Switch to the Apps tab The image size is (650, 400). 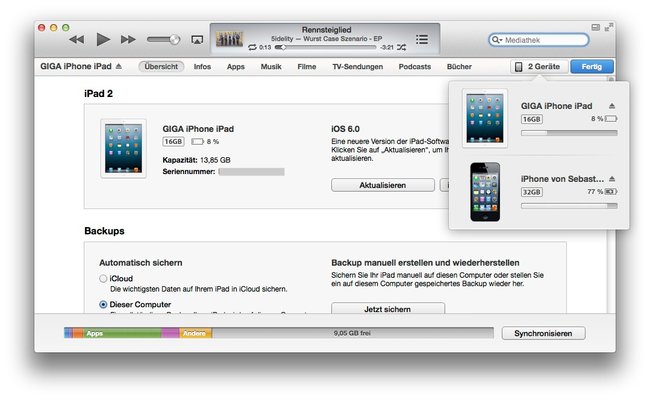pyautogui.click(x=235, y=67)
